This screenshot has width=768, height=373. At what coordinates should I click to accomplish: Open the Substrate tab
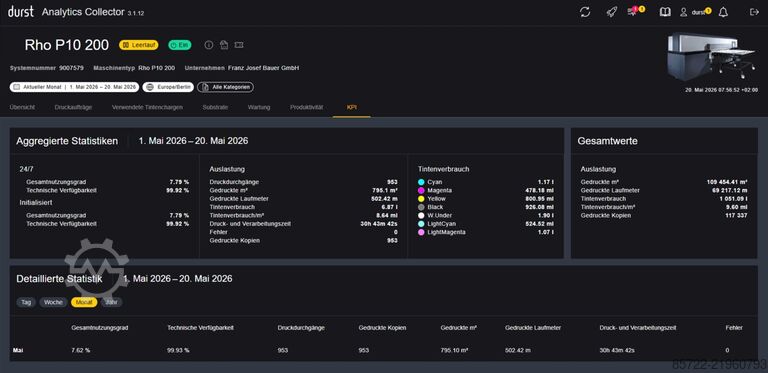tap(215, 107)
